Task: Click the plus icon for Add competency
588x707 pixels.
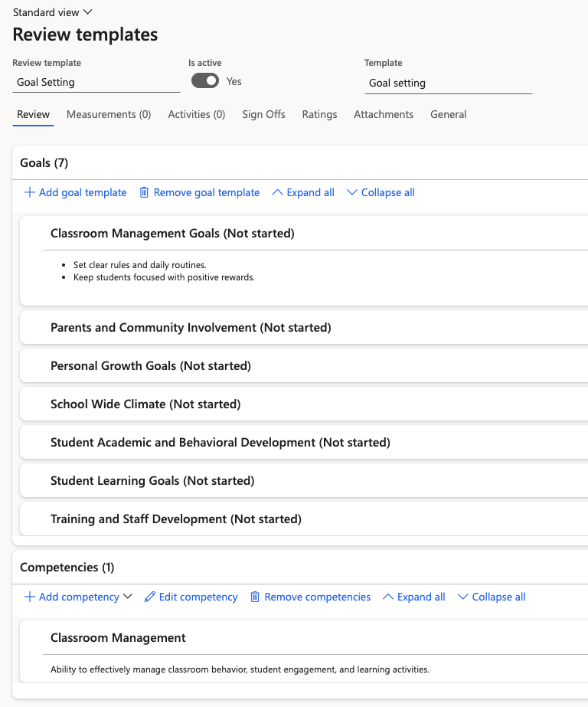Action: pyautogui.click(x=29, y=597)
